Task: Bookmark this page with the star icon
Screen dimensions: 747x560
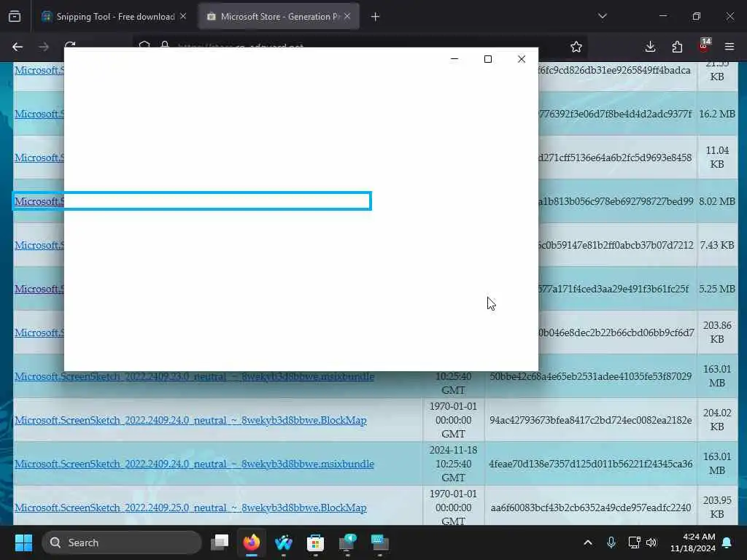Action: (576, 47)
